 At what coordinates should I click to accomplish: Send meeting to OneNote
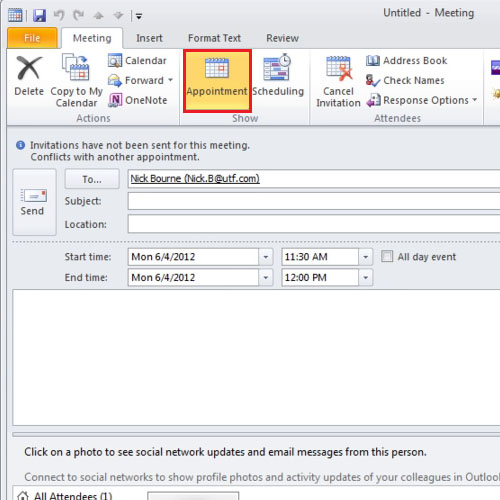click(138, 100)
